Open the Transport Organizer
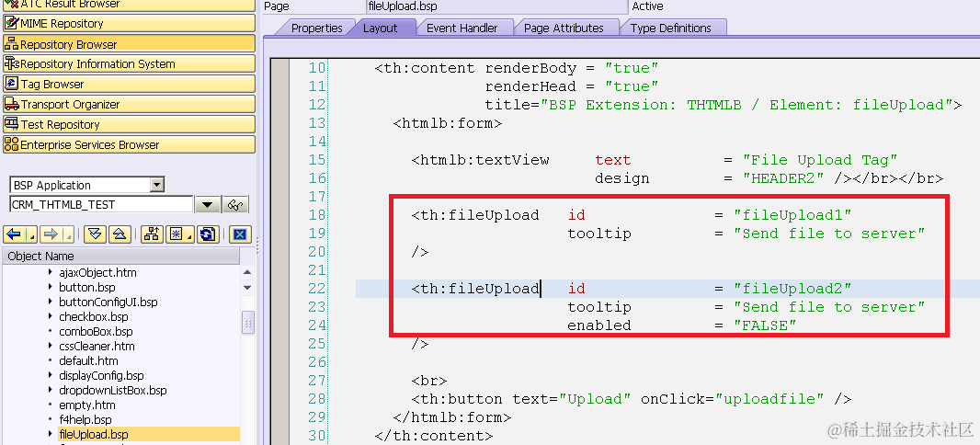Viewport: 980px width, 445px height. (129, 105)
